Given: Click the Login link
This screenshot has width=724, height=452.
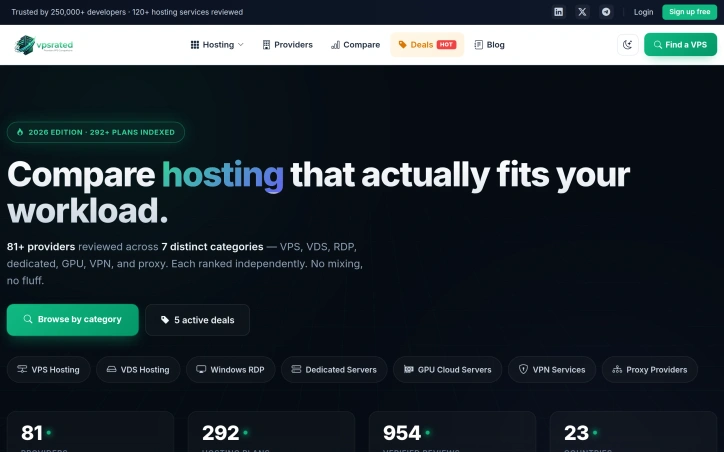Looking at the screenshot, I should pos(643,12).
